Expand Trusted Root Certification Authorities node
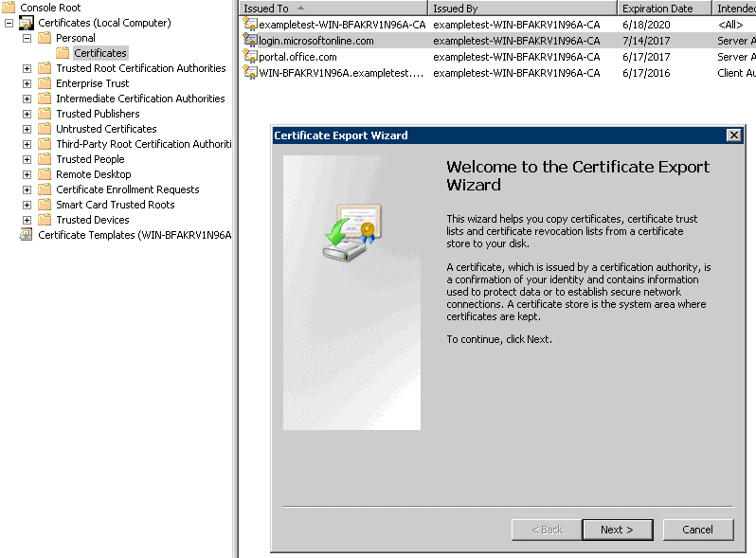 pos(27,68)
